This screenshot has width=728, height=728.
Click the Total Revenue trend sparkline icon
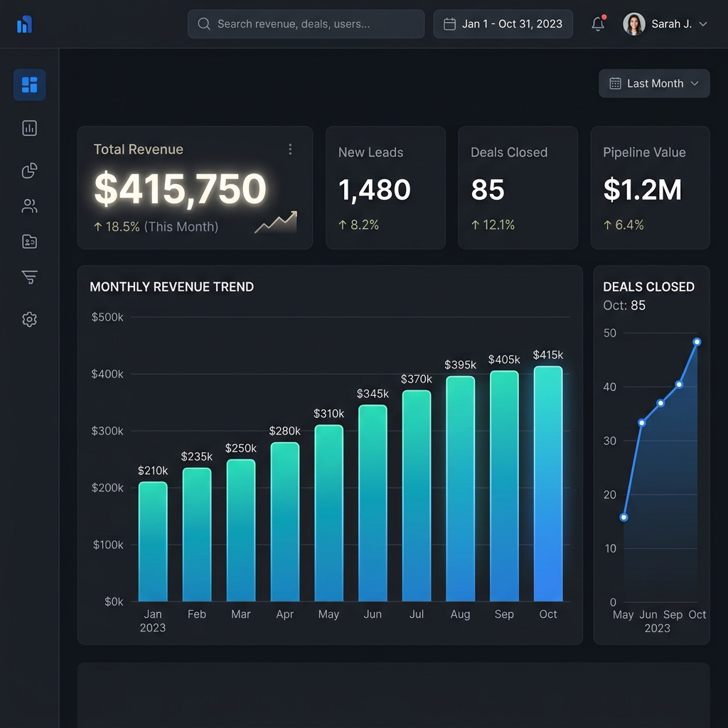point(276,223)
